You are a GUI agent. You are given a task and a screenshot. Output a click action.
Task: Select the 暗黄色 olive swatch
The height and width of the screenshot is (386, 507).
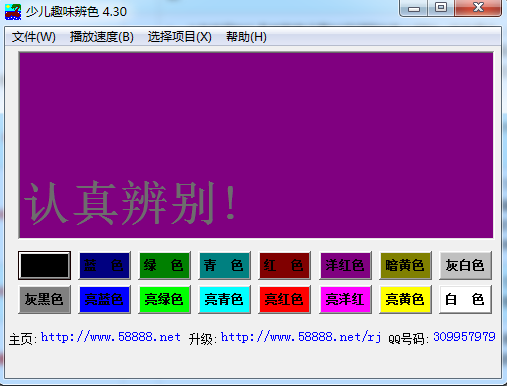(x=405, y=266)
